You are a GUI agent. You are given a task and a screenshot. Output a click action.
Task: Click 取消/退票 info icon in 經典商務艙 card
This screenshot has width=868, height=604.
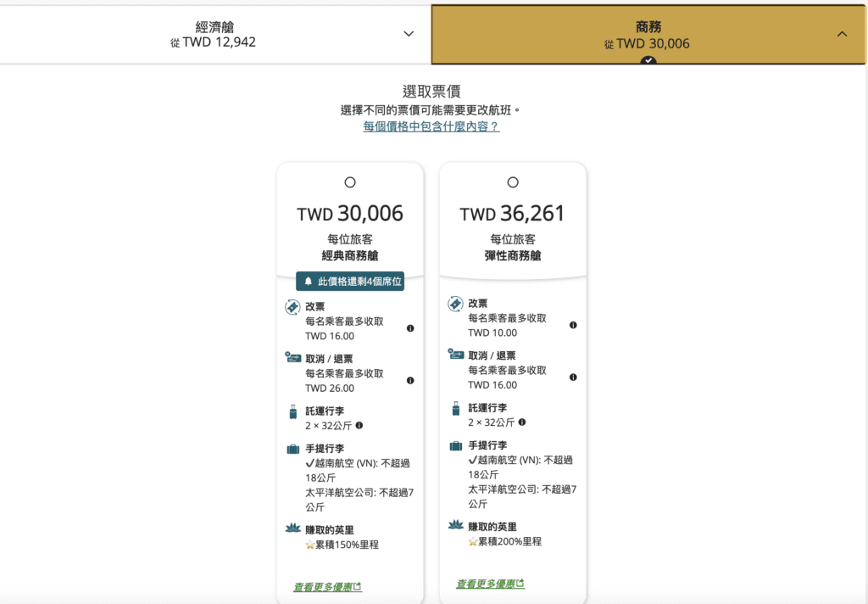pyautogui.click(x=410, y=380)
